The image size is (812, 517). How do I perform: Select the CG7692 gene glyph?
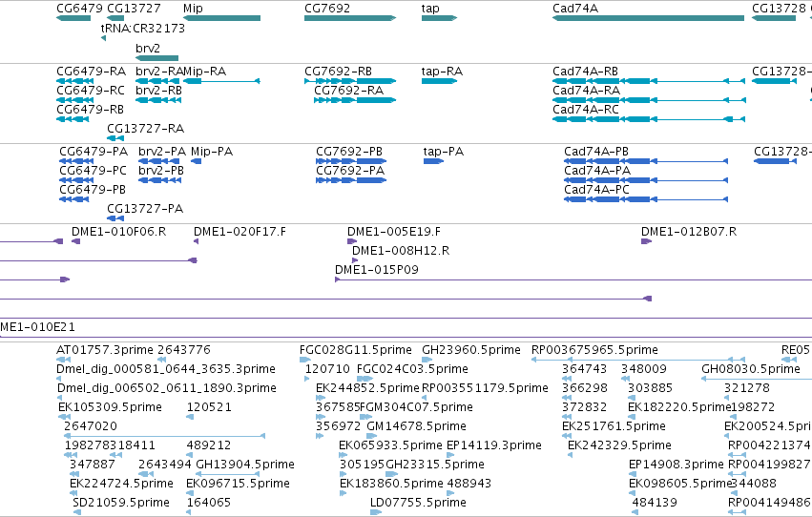click(x=350, y=18)
